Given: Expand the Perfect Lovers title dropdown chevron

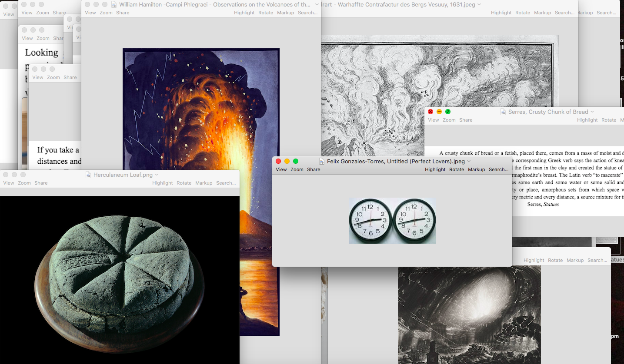Looking at the screenshot, I should click(469, 161).
